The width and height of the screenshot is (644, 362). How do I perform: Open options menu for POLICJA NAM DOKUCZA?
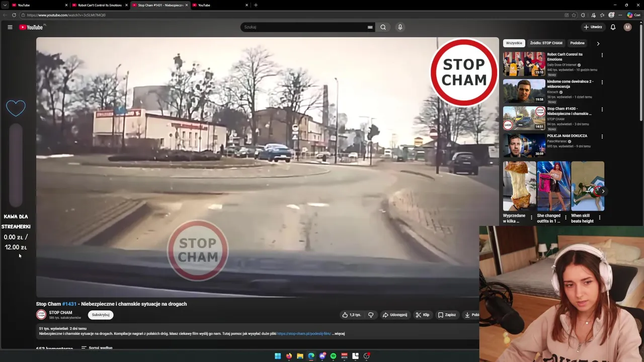click(602, 136)
